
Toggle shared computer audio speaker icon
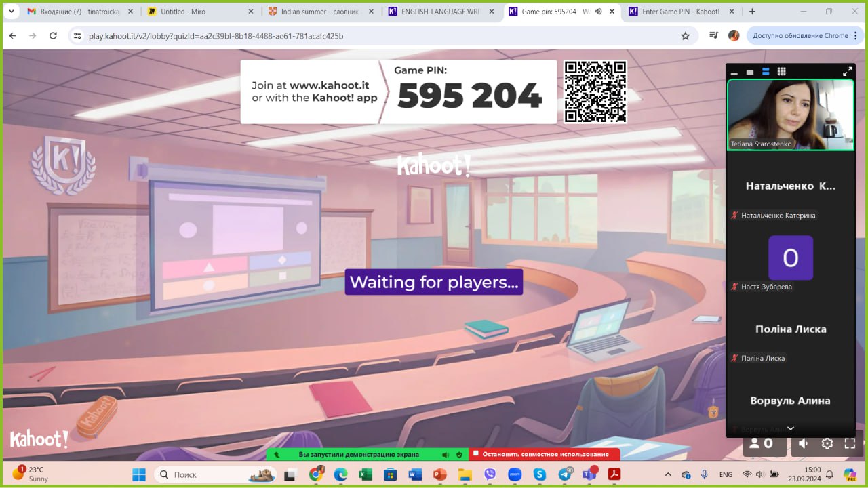click(446, 454)
